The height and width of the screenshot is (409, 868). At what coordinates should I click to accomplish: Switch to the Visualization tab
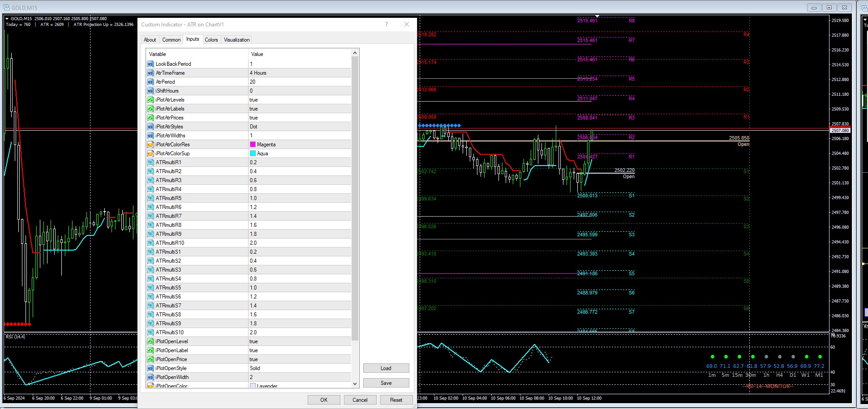point(236,40)
